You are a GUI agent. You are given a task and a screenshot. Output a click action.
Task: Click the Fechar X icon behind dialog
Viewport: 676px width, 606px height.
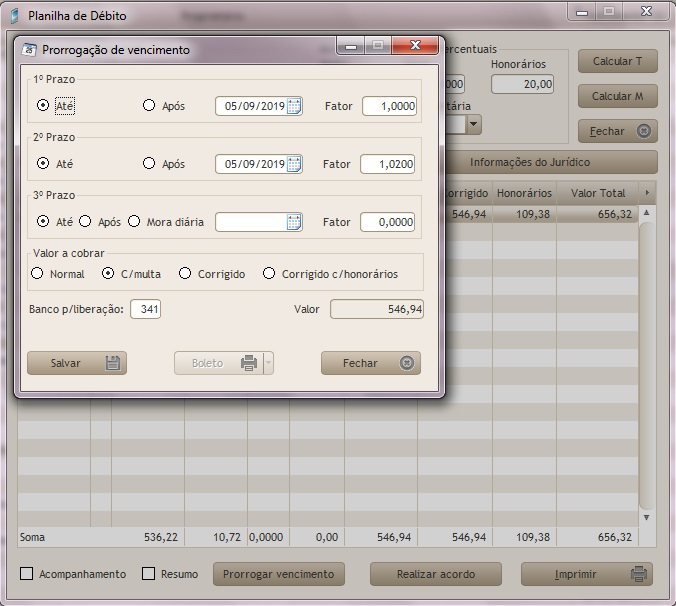(x=644, y=131)
